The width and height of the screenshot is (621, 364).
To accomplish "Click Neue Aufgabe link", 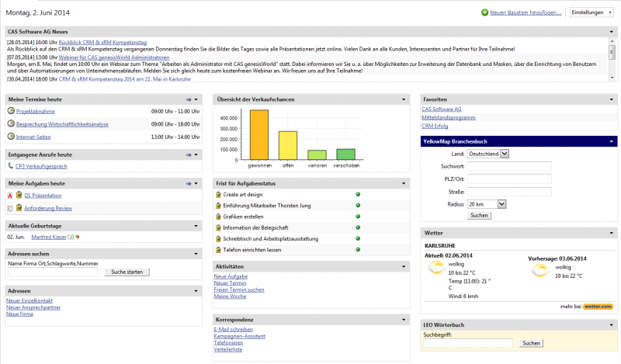I will (x=231, y=276).
